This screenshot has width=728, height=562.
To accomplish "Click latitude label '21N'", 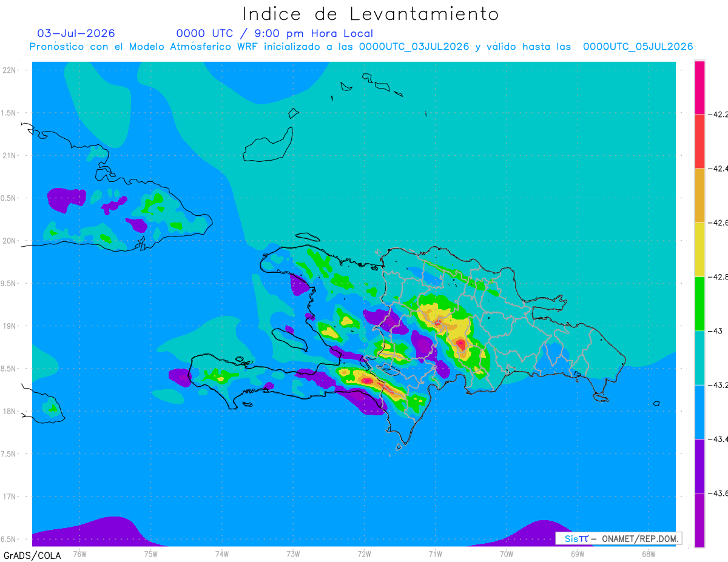I will coord(10,155).
